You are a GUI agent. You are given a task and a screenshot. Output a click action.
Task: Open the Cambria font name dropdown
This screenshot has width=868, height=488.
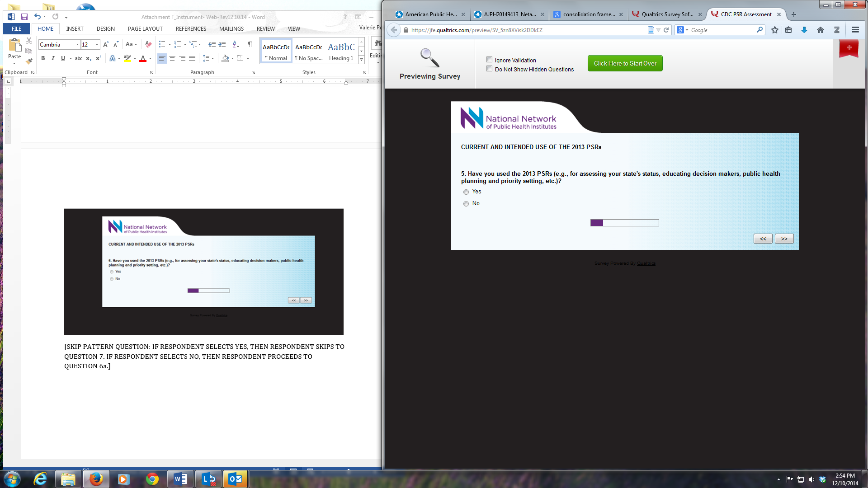point(77,44)
